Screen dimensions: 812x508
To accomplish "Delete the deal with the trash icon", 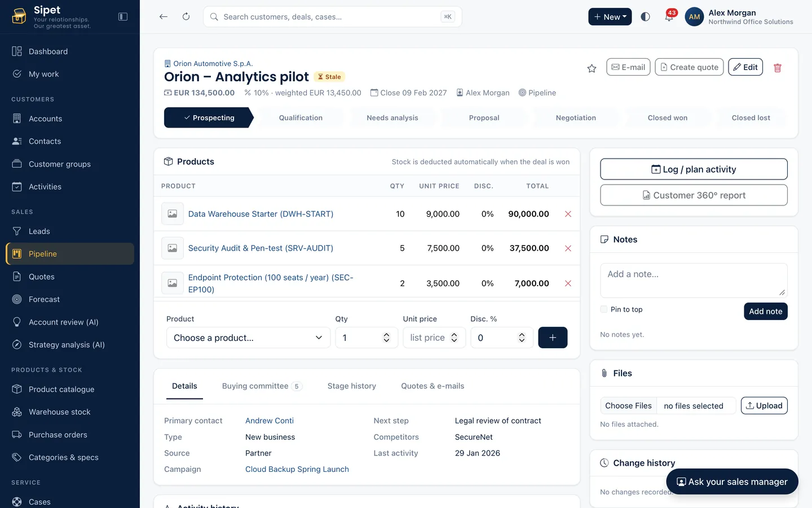I will point(778,68).
